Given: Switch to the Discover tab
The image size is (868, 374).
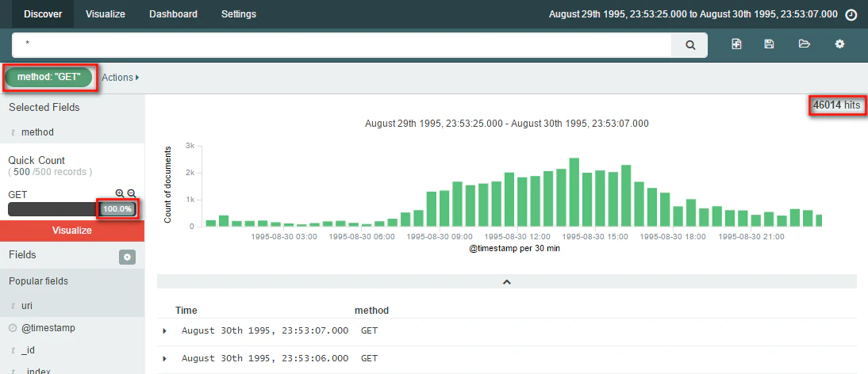Looking at the screenshot, I should pyautogui.click(x=43, y=14).
